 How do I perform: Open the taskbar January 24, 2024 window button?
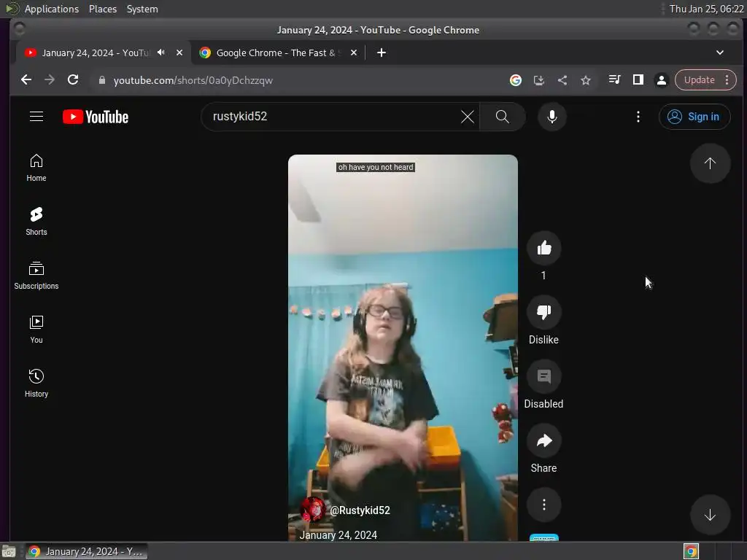(x=86, y=551)
